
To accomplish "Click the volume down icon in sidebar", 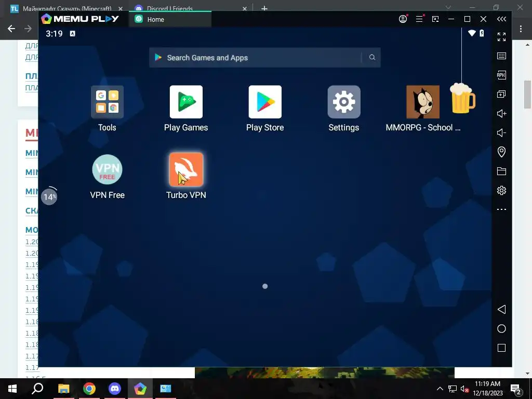I will click(x=501, y=132).
